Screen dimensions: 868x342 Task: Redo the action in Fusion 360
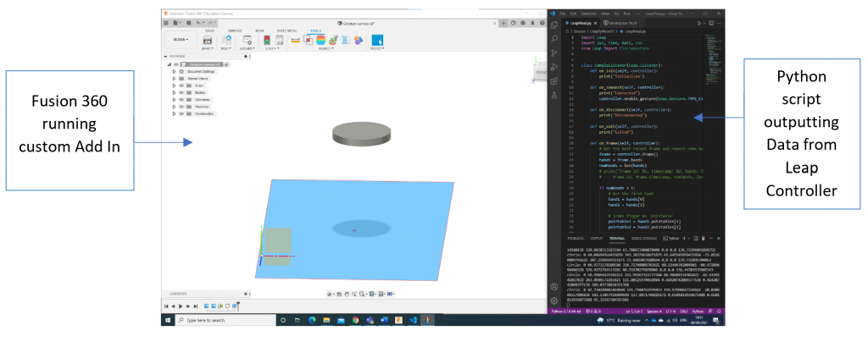(x=209, y=23)
